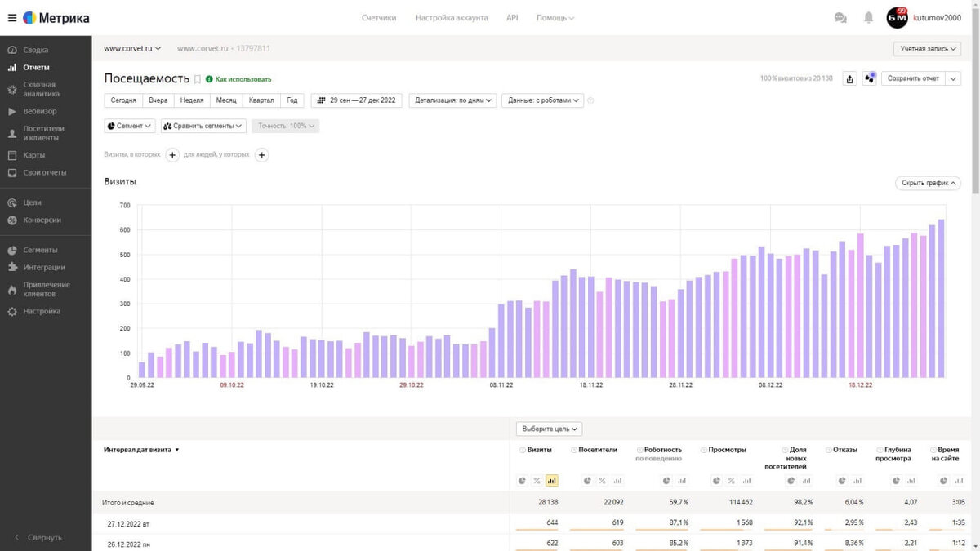Click the Метрика logo
The height and width of the screenshot is (551, 980).
click(56, 17)
